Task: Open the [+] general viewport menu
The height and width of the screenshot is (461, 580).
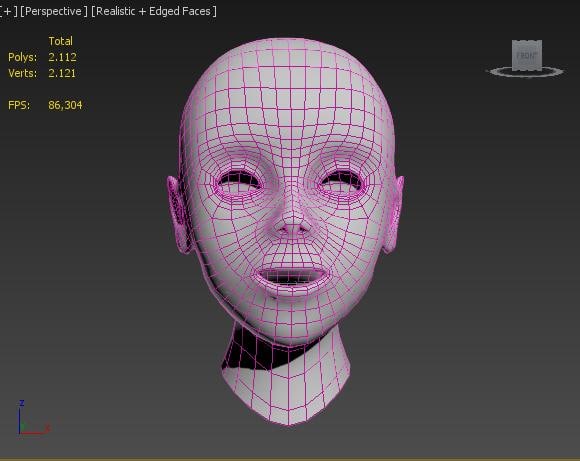Action: [x=8, y=11]
